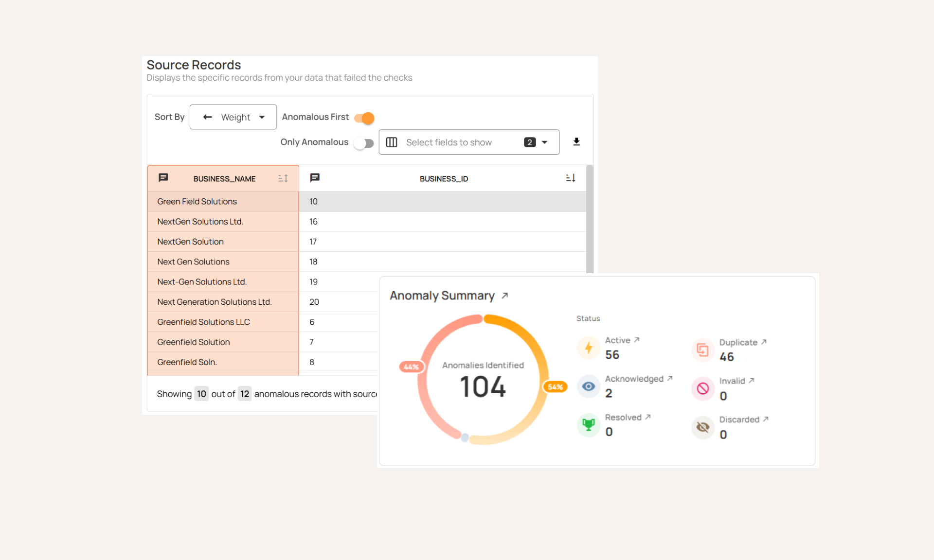934x560 pixels.
Task: Click the Resolved trophy icon
Action: [x=589, y=425]
